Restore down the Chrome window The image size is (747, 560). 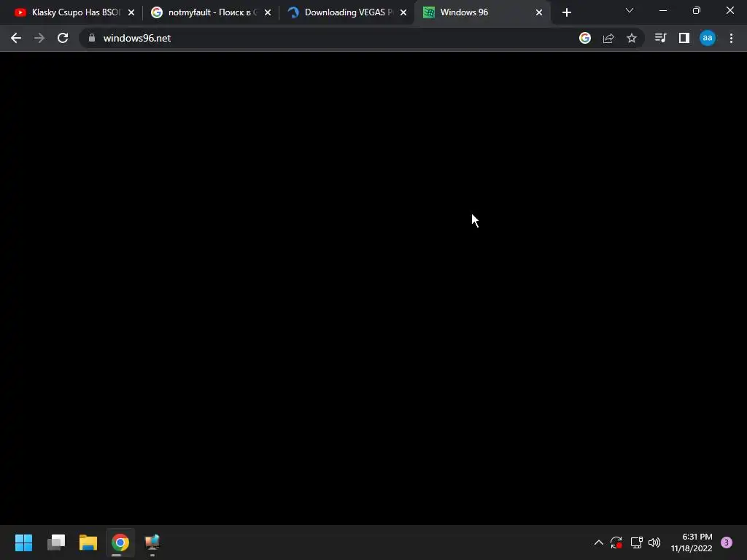(x=697, y=10)
